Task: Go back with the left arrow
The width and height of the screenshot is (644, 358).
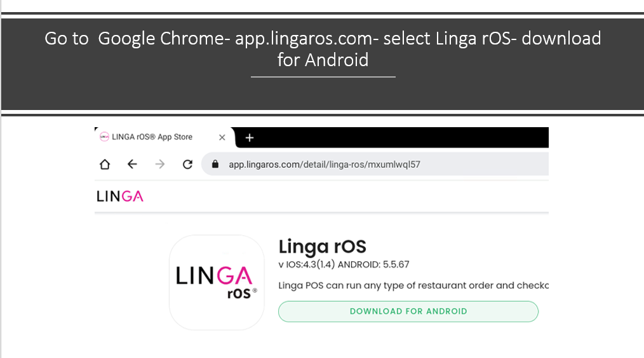Action: pos(132,165)
